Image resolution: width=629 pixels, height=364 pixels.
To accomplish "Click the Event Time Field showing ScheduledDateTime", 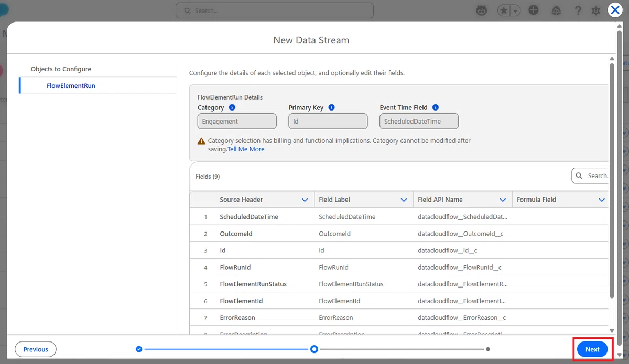I will coord(419,121).
